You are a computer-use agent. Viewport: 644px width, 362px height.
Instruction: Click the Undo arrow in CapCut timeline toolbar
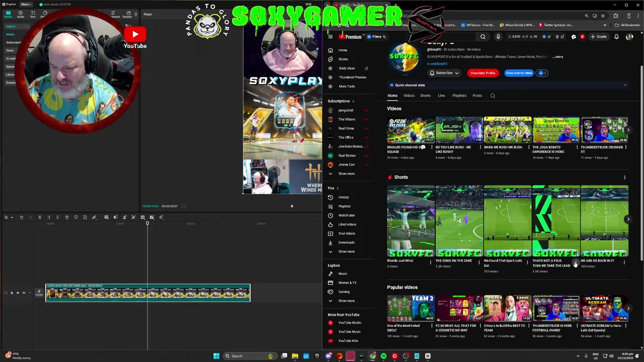coord(21,217)
